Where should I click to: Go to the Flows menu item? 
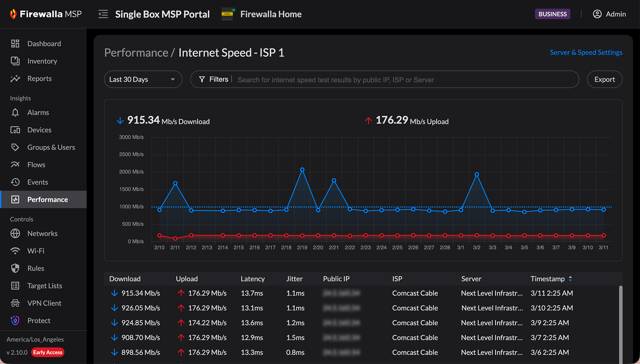click(x=36, y=165)
